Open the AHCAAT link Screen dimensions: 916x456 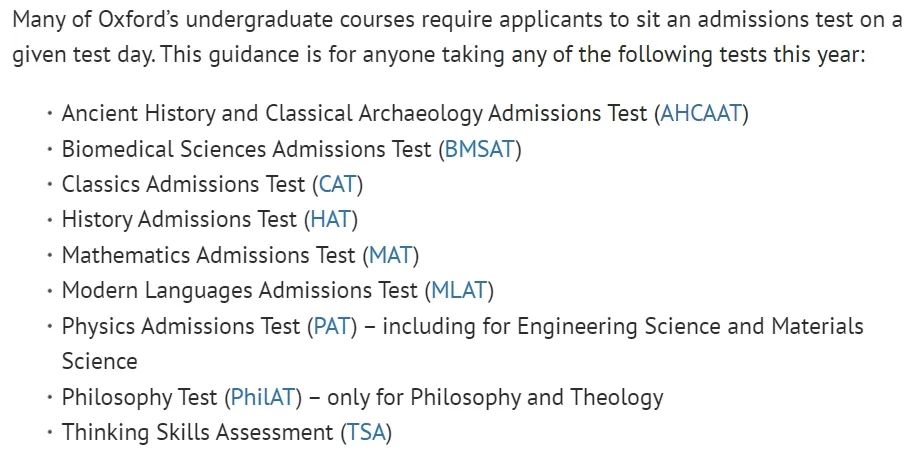pyautogui.click(x=701, y=113)
